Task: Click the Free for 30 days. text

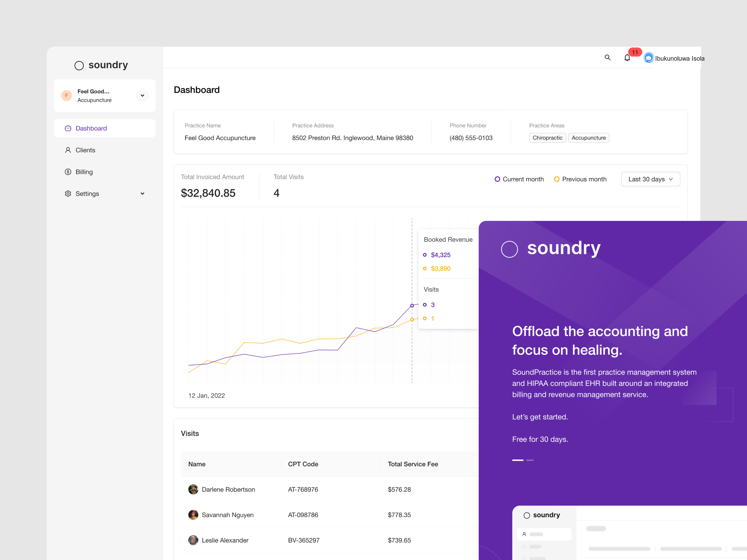Action: (x=540, y=439)
